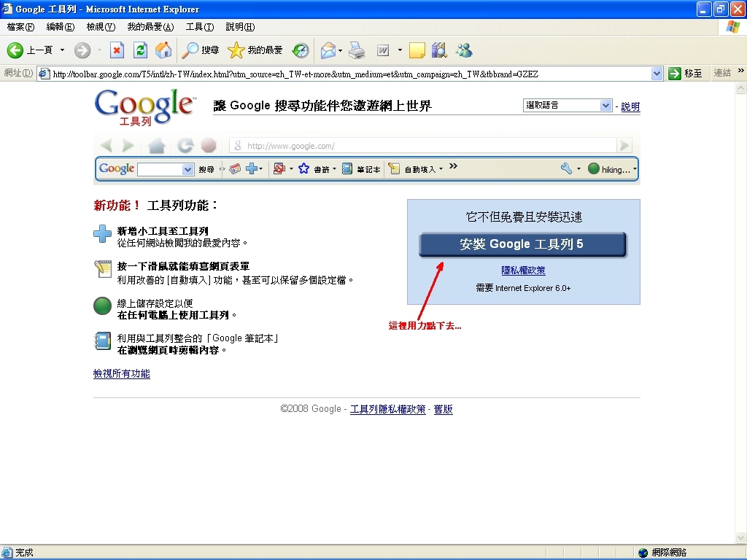Click the notebook icon in Google toolbar preview
Screen dimensions: 747x560
(x=347, y=168)
